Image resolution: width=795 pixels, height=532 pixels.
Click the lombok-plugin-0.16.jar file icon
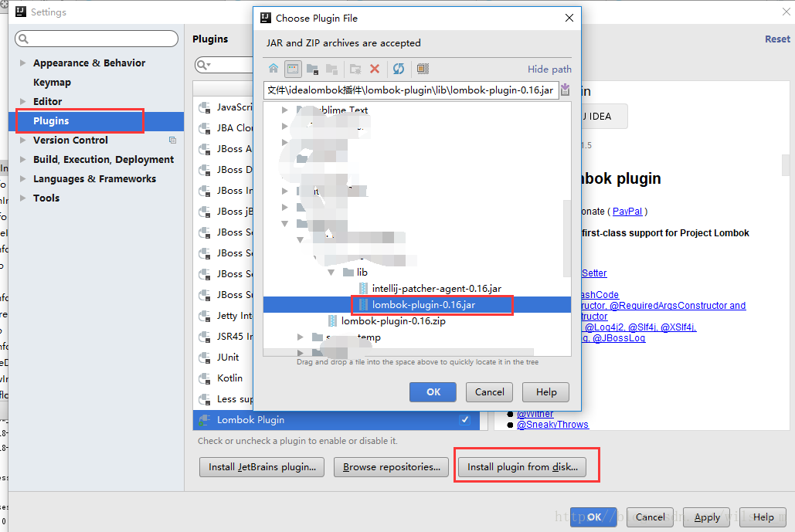click(363, 304)
